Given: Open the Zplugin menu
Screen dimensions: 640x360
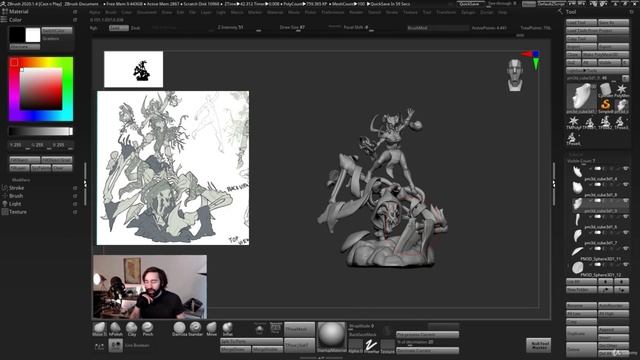Looking at the screenshot, I should click(468, 12).
